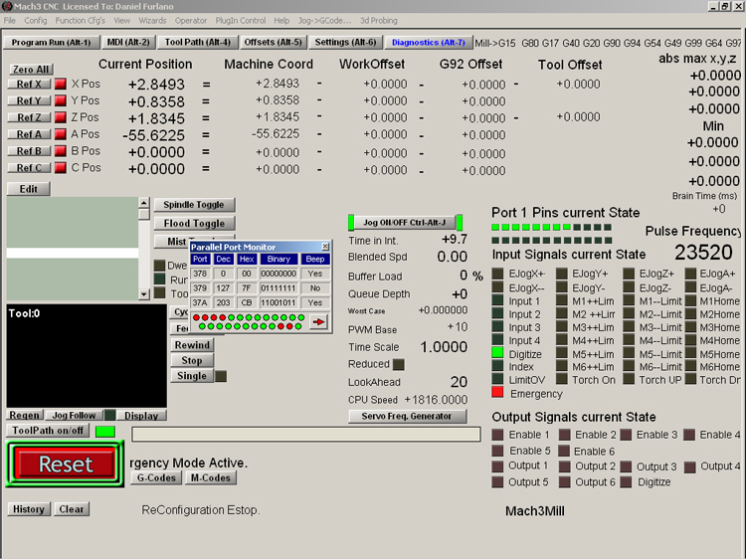This screenshot has width=746, height=560.
Task: Click the Enable 1 output LED
Action: tap(497, 435)
